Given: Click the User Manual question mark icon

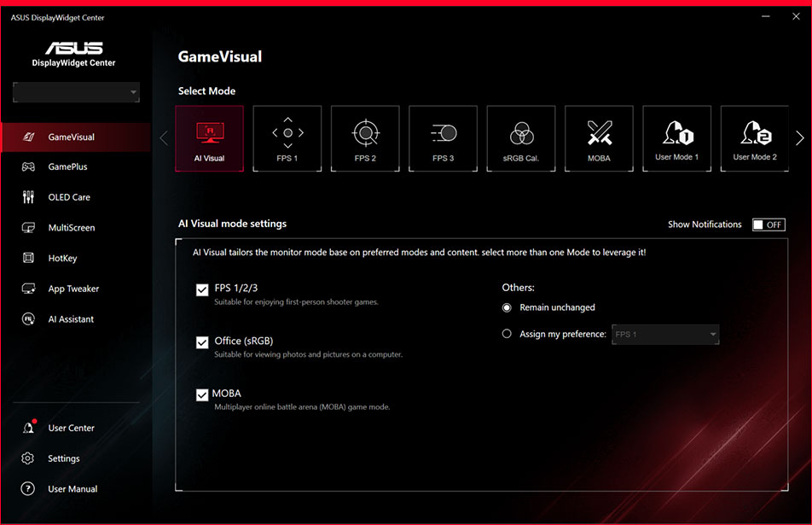Looking at the screenshot, I should tap(28, 489).
